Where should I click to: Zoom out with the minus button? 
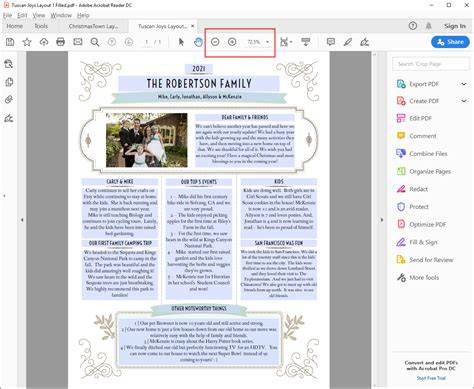click(x=215, y=42)
